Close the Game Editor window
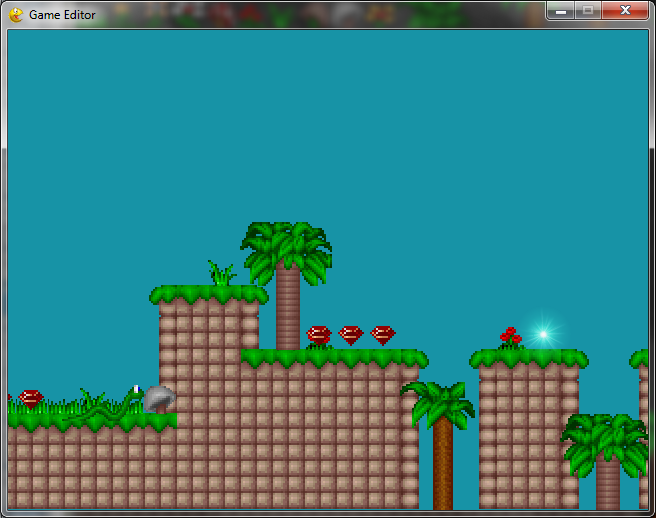The image size is (656, 518). (625, 10)
